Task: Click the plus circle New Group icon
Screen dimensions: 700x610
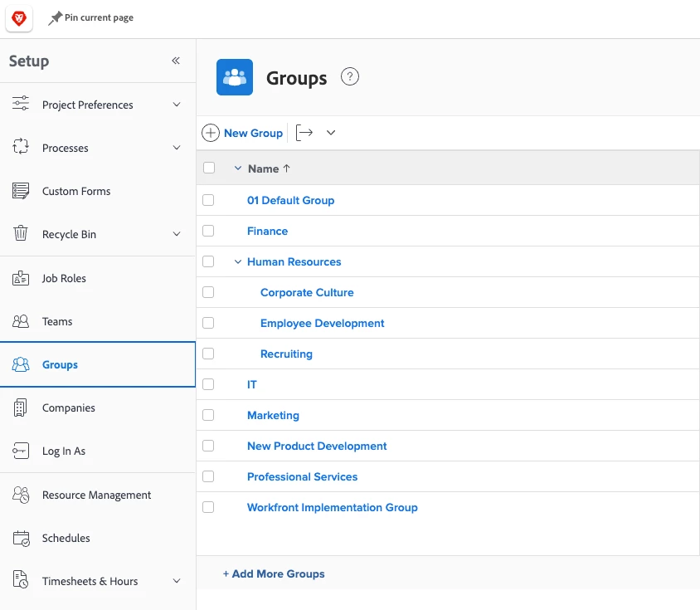Action: pyautogui.click(x=211, y=133)
